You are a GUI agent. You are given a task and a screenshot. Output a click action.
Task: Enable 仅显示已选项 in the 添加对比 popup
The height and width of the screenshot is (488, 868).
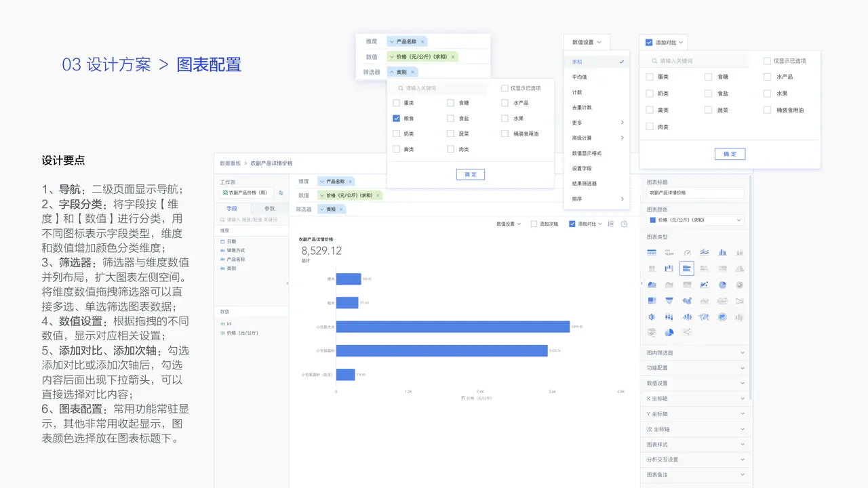pyautogui.click(x=767, y=61)
